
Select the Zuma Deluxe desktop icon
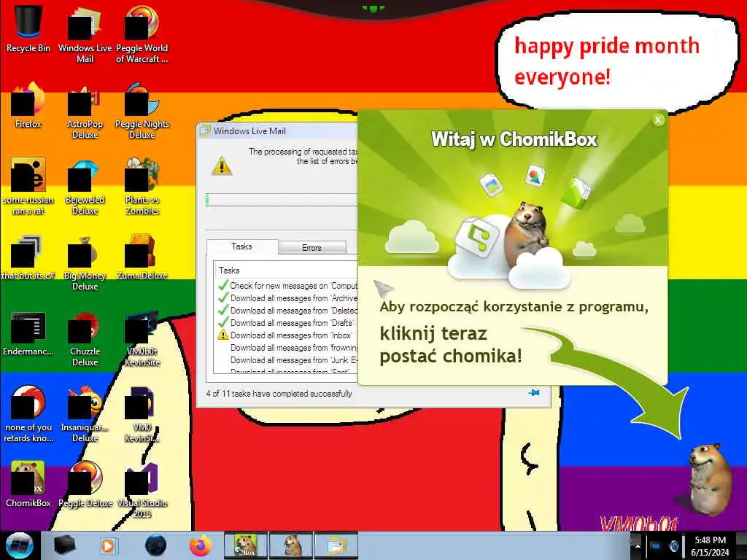point(142,257)
